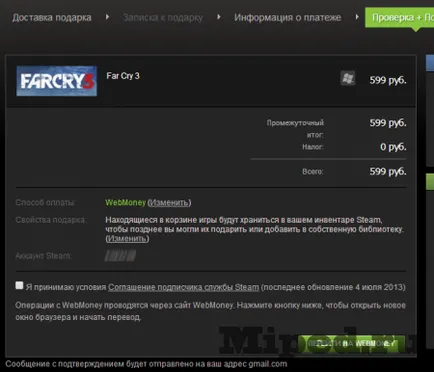Viewport: 434px width, 372px height.
Task: Accept the Steam subscriber agreement checkbox
Action: [x=19, y=285]
